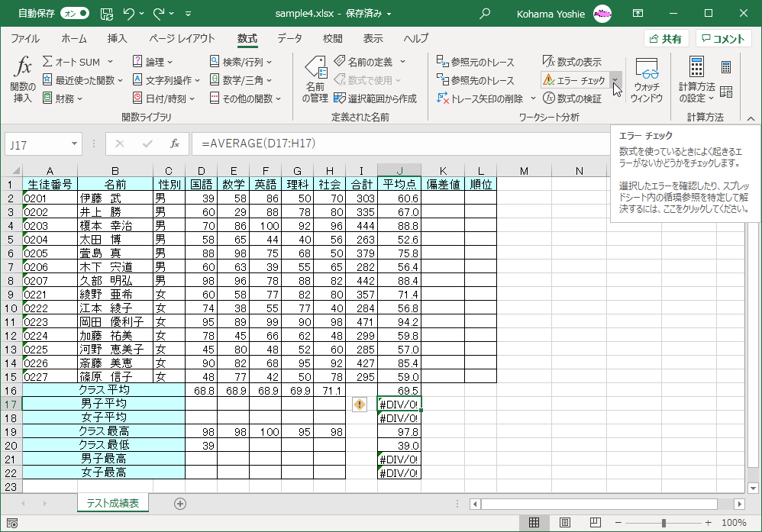
Task: Click the zoom in plus button
Action: (x=708, y=523)
